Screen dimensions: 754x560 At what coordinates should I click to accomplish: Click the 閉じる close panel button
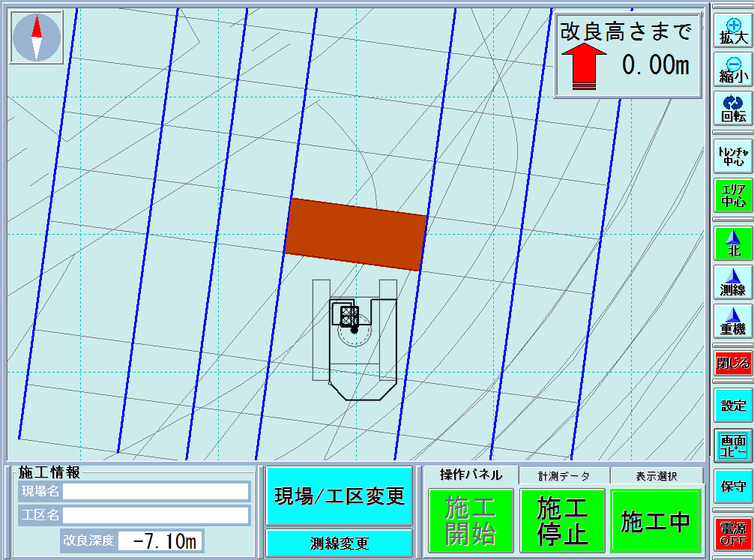pyautogui.click(x=733, y=363)
